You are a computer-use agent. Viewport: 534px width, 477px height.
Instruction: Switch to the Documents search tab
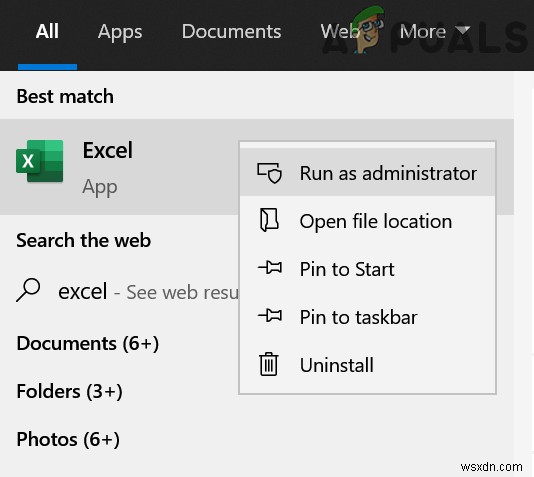[x=232, y=31]
